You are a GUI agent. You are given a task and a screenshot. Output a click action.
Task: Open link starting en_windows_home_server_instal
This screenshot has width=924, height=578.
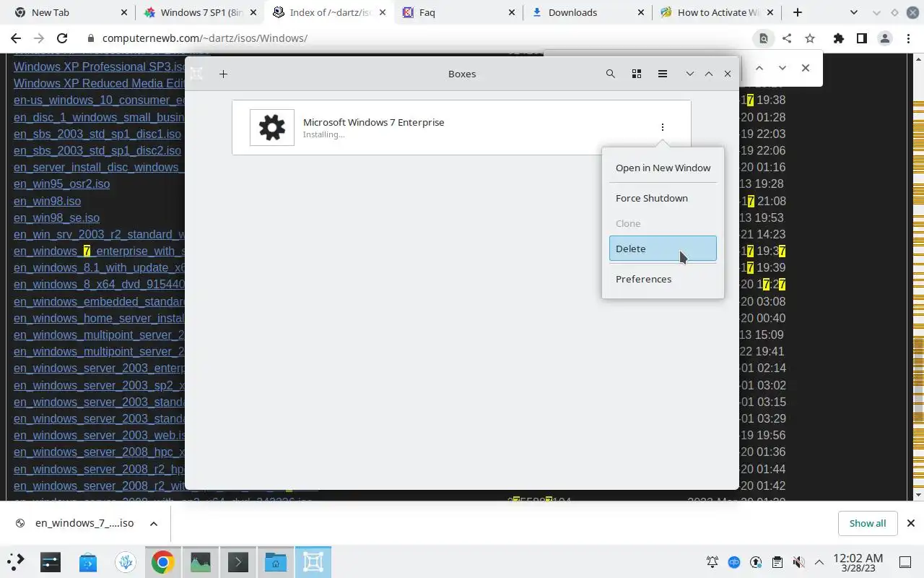click(x=100, y=318)
